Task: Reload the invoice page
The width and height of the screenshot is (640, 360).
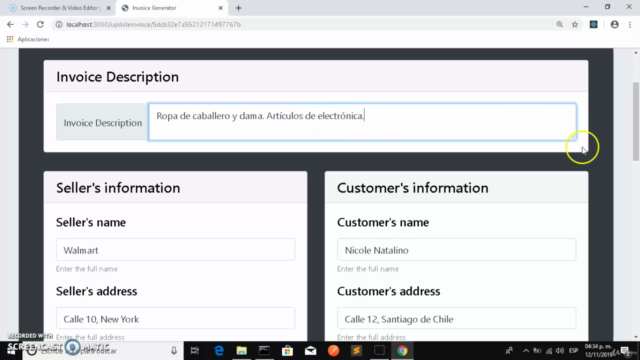Action: (x=40, y=24)
